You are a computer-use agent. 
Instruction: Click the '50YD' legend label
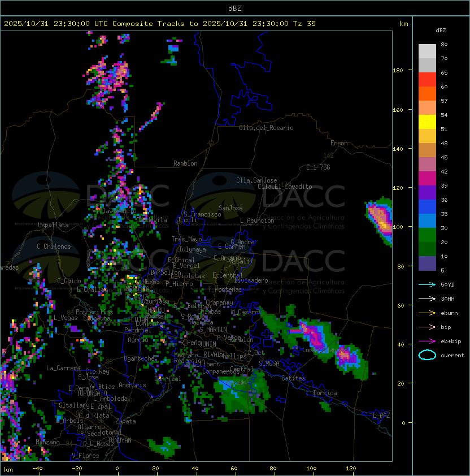tap(447, 284)
